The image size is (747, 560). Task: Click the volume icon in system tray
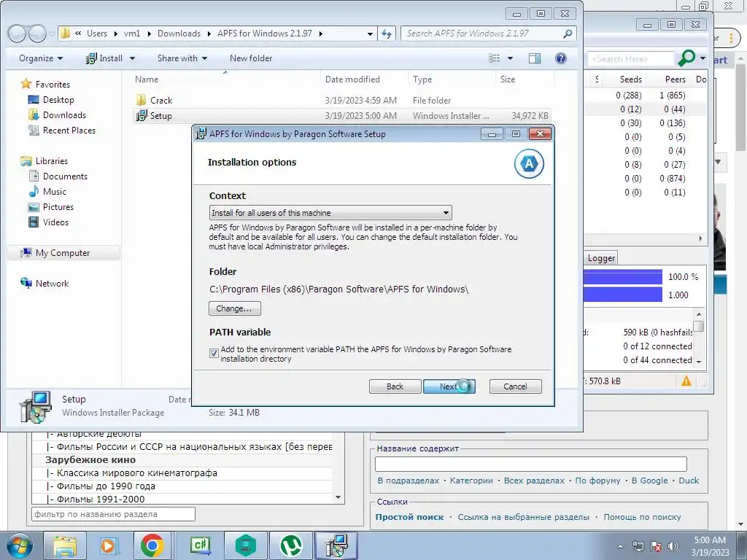(x=673, y=546)
